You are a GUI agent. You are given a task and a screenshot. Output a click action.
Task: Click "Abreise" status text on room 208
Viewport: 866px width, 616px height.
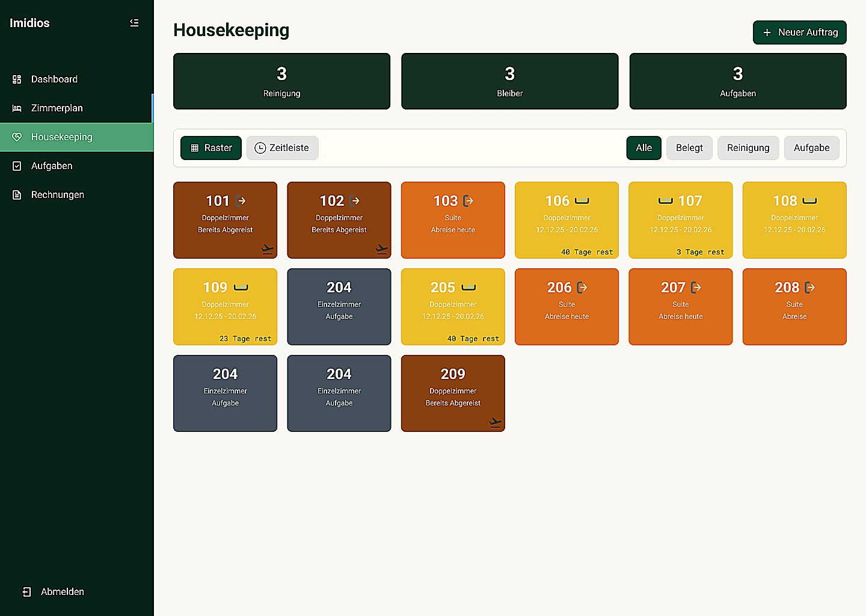tap(794, 316)
